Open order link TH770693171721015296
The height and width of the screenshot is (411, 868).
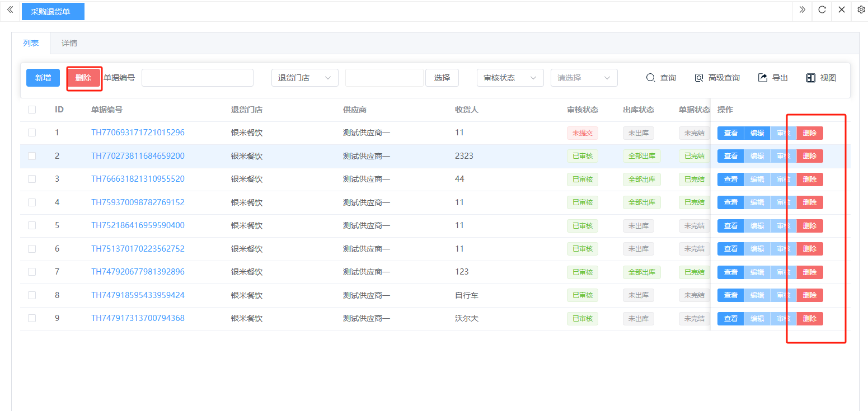coord(138,133)
